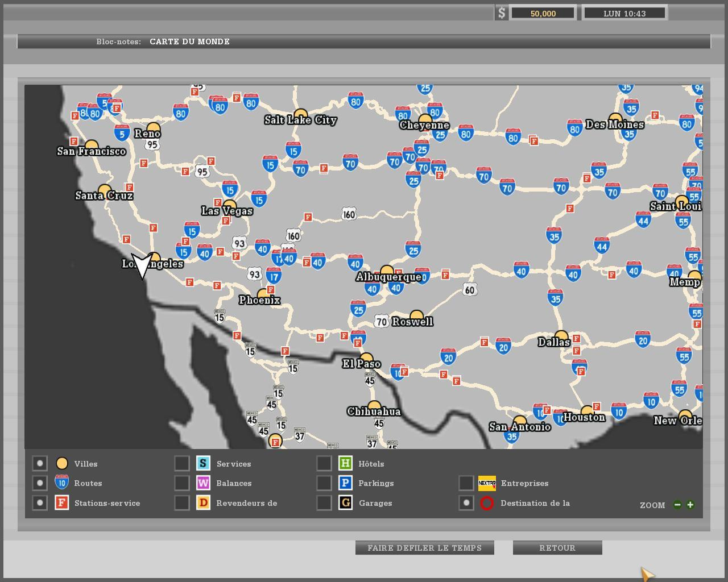Enable the Revendeurs de checkbox
The width and height of the screenshot is (728, 582).
182,503
